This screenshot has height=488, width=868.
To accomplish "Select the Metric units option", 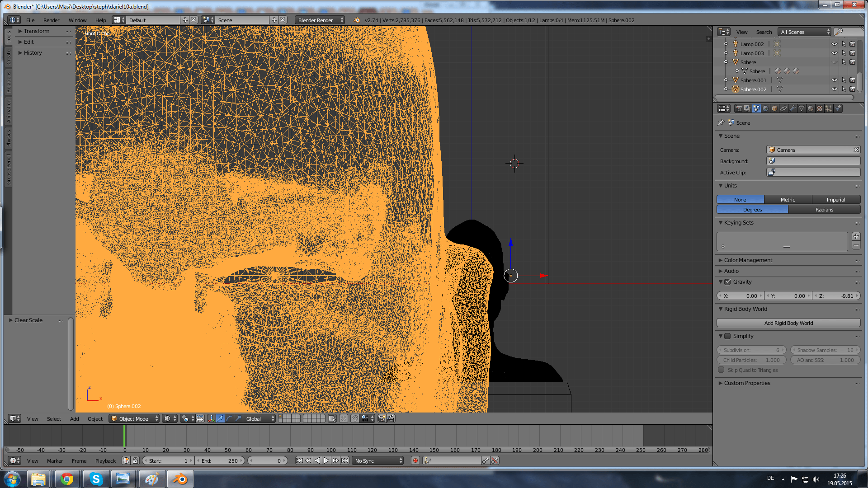I will (x=788, y=199).
